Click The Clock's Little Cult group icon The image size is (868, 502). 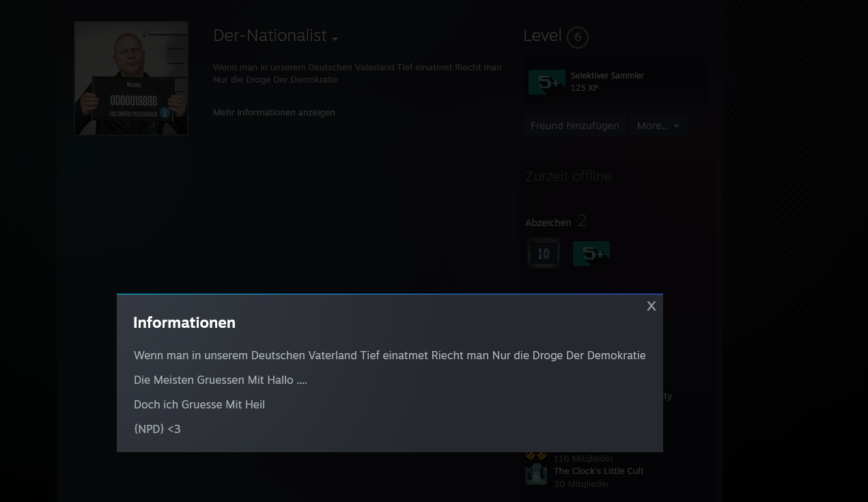pyautogui.click(x=536, y=475)
